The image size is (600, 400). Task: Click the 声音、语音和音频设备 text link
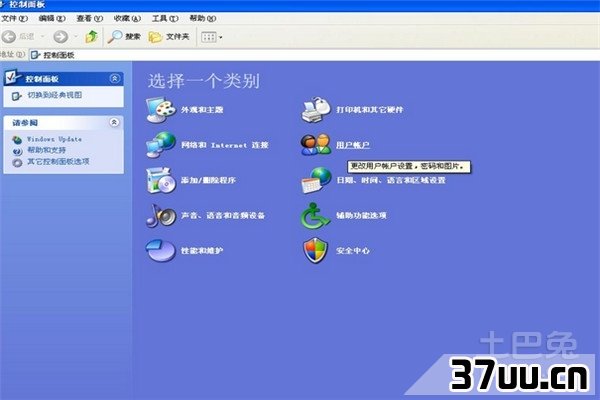point(223,216)
